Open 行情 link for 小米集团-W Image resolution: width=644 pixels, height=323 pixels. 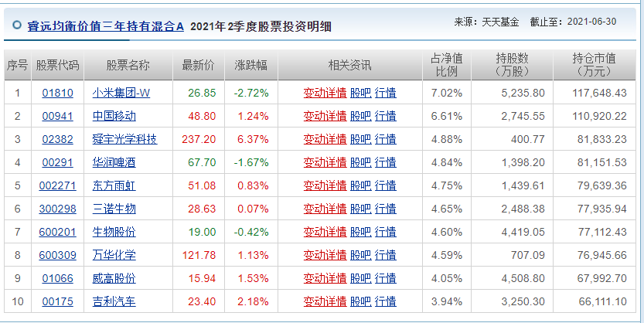[386, 93]
